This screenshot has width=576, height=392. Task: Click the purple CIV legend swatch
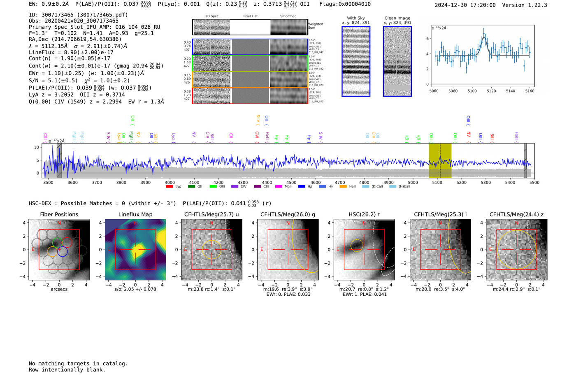coord(235,186)
